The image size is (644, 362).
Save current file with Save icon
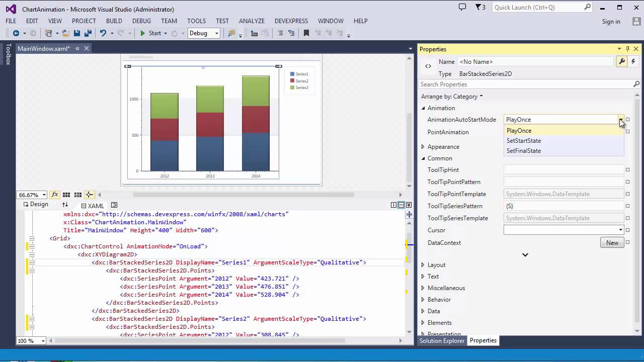77,33
